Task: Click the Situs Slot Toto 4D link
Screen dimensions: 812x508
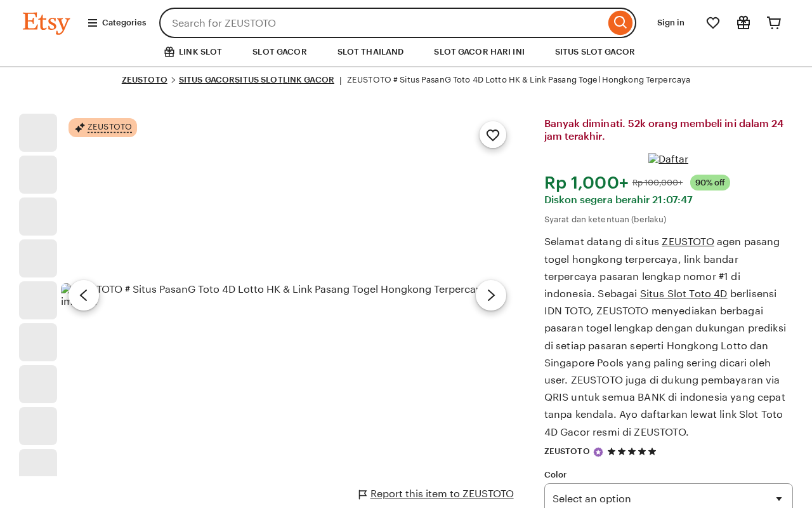Action: tap(683, 293)
